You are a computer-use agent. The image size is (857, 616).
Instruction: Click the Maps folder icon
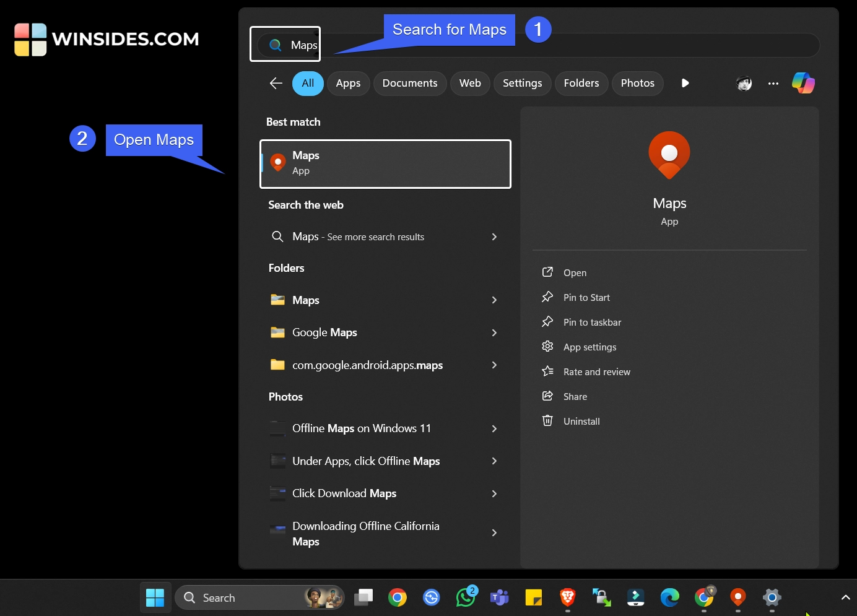pyautogui.click(x=277, y=300)
